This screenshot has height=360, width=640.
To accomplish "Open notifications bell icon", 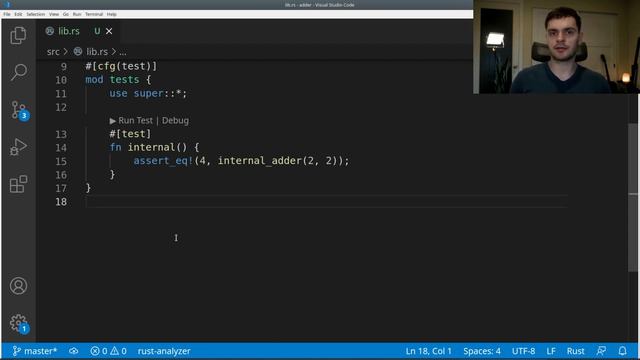I will (x=622, y=351).
